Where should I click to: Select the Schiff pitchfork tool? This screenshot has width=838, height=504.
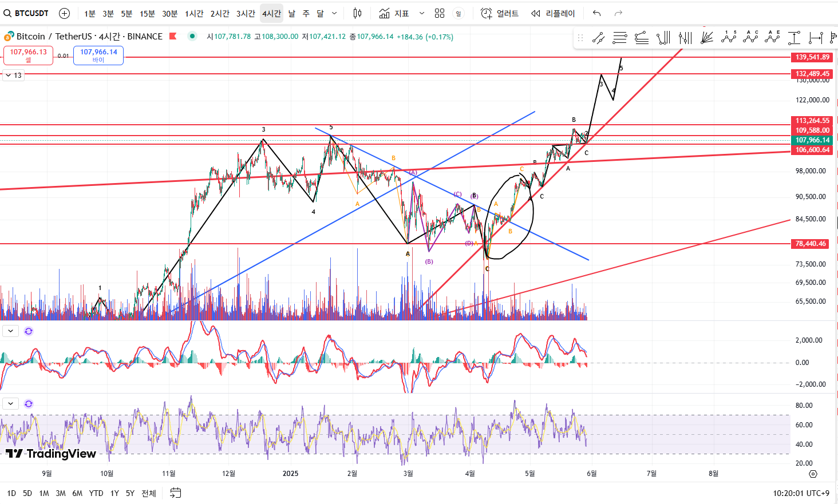tap(685, 38)
